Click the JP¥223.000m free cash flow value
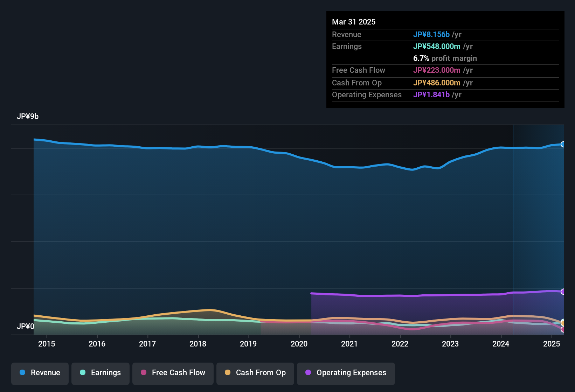Image resolution: width=575 pixels, height=392 pixels. click(437, 70)
